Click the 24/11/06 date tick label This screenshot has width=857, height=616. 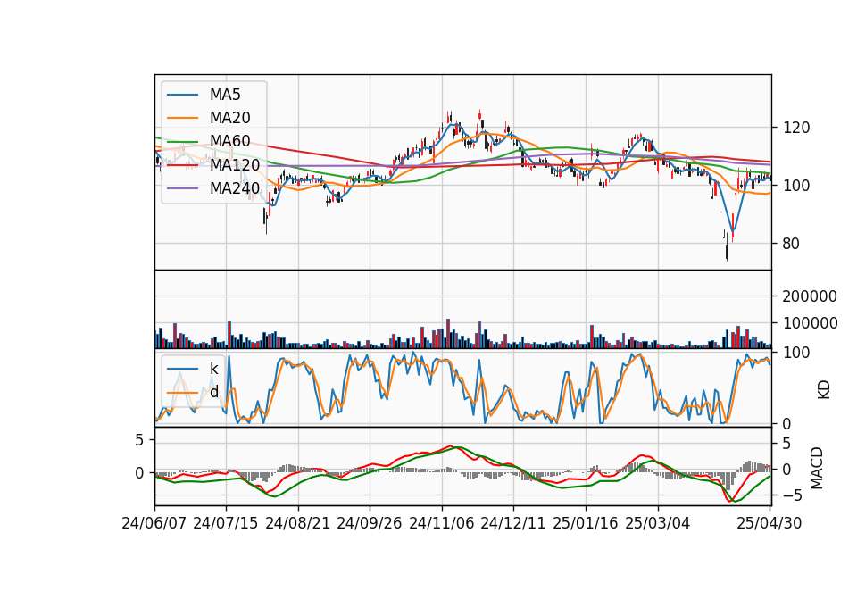(442, 523)
